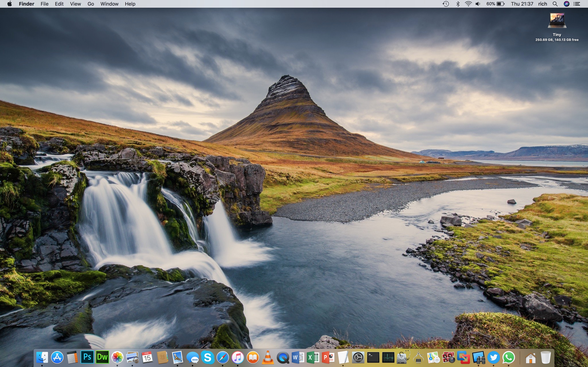Open the Apple menu

point(9,4)
